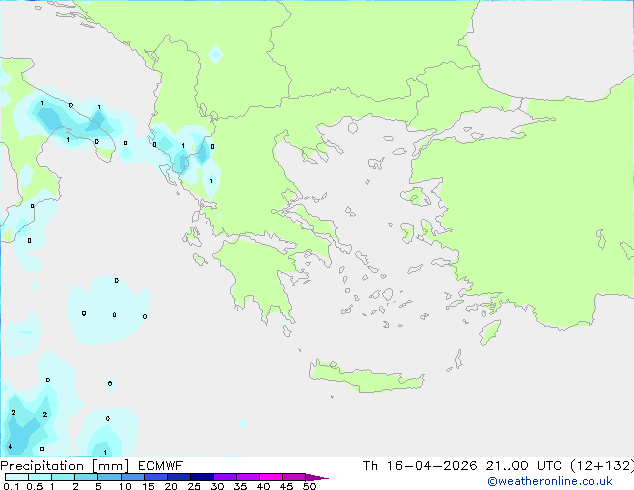Click the 'Precipitation [mm]' title text
The width and height of the screenshot is (634, 490).
65,466
